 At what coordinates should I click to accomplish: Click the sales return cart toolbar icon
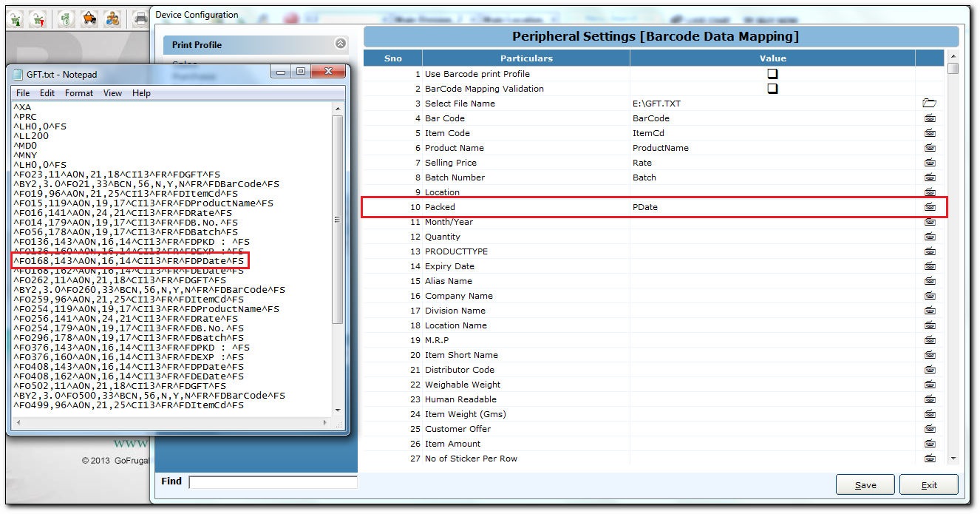click(x=38, y=18)
